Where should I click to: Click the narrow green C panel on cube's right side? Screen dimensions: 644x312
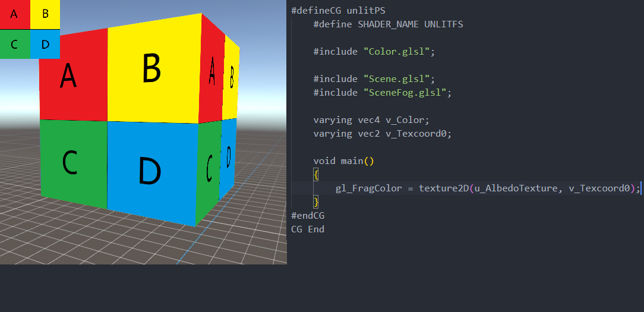tap(208, 169)
